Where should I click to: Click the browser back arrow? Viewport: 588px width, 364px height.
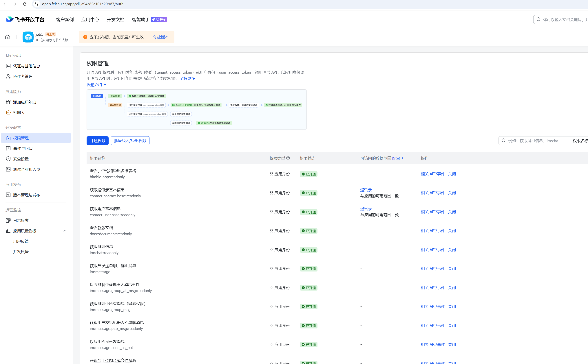click(5, 4)
